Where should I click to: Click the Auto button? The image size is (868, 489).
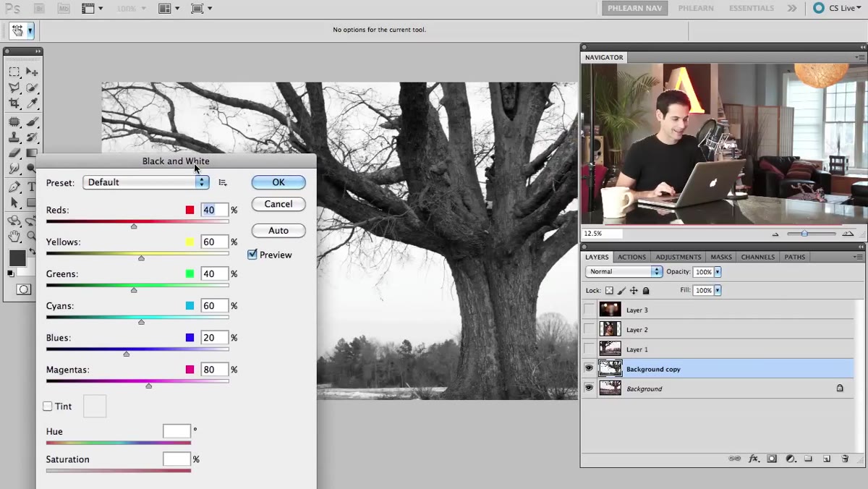coord(278,231)
